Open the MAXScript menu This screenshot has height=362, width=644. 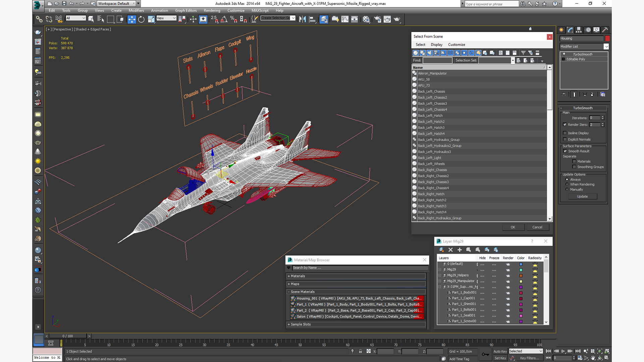[260, 11]
